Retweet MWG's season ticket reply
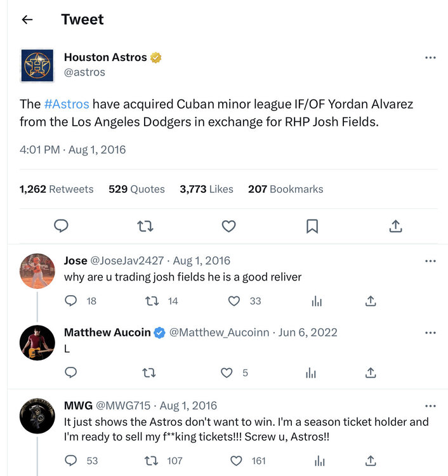 point(152,461)
